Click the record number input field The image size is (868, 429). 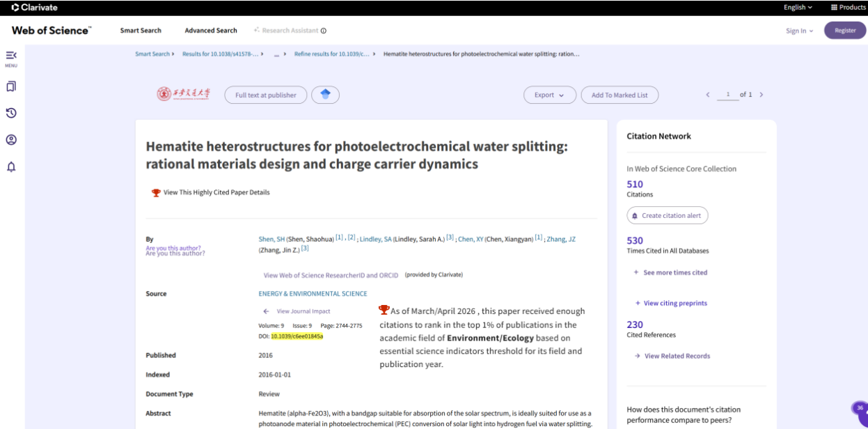tap(728, 95)
